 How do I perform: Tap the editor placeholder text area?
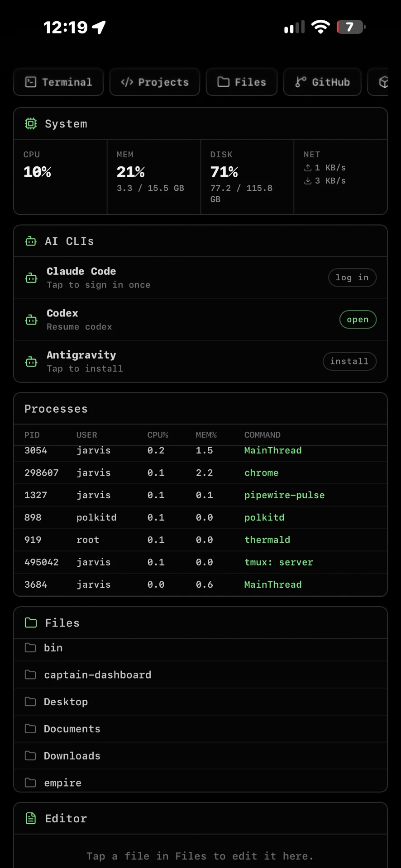pyautogui.click(x=200, y=856)
